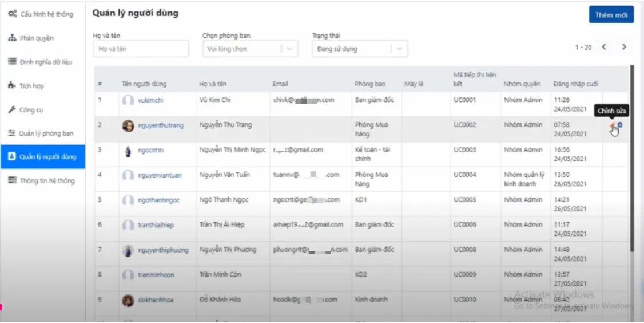Open Trạng thái dropdown arrow

pyautogui.click(x=399, y=49)
